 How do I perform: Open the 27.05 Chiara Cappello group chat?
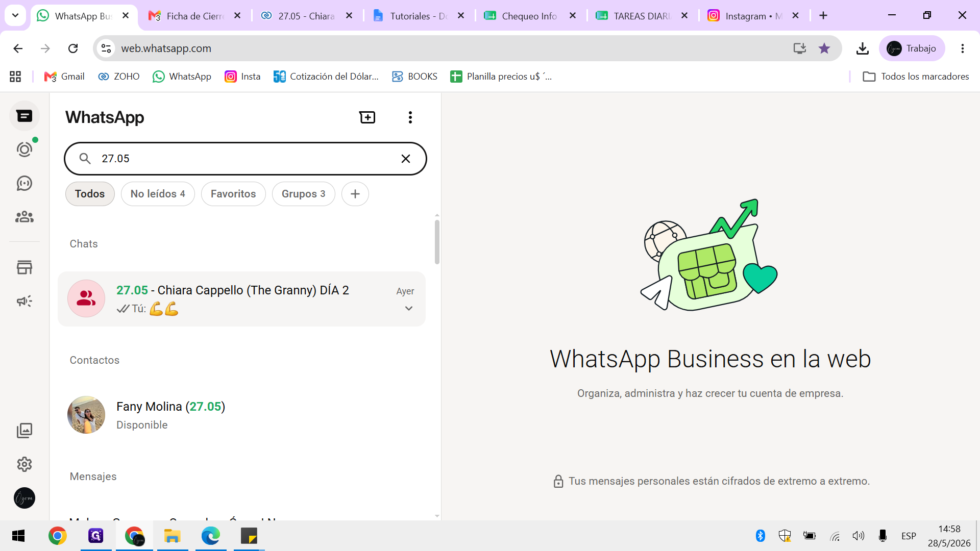(x=241, y=299)
